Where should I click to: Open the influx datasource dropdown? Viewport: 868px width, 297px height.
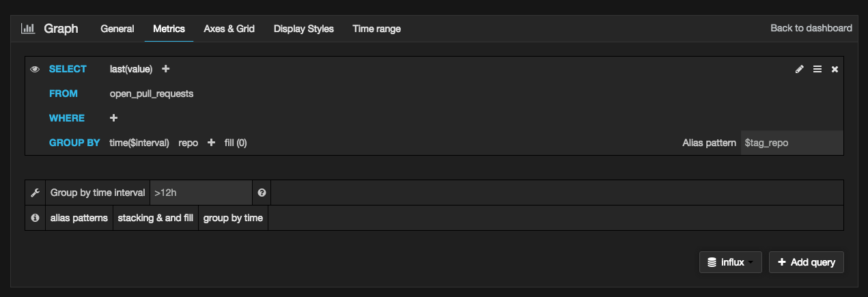click(x=731, y=262)
